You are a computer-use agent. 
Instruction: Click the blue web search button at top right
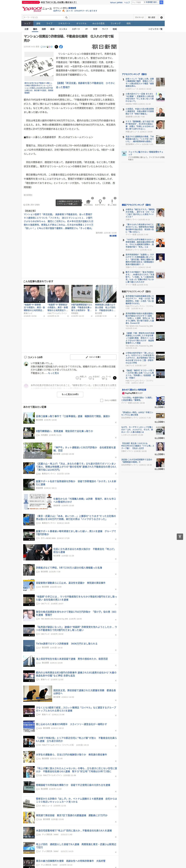tap(161, 2)
